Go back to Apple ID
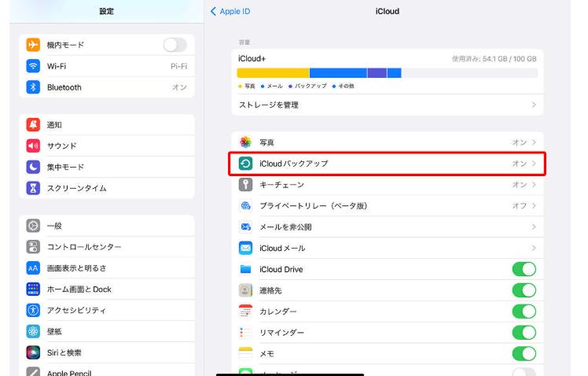 pyautogui.click(x=230, y=11)
